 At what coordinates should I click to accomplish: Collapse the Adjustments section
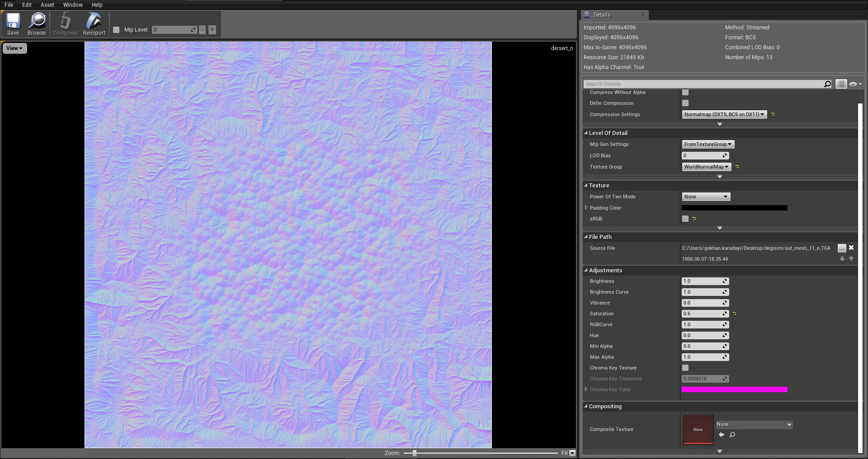pos(586,271)
